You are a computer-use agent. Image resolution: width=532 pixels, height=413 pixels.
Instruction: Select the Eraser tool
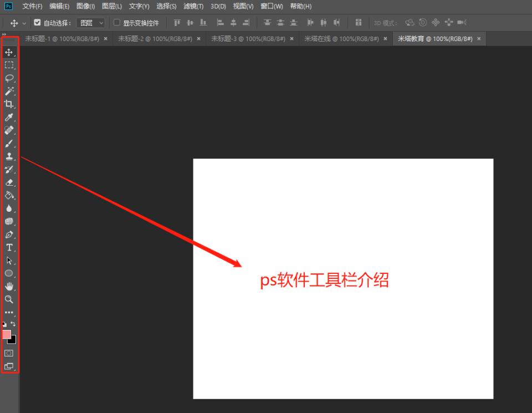pos(9,183)
